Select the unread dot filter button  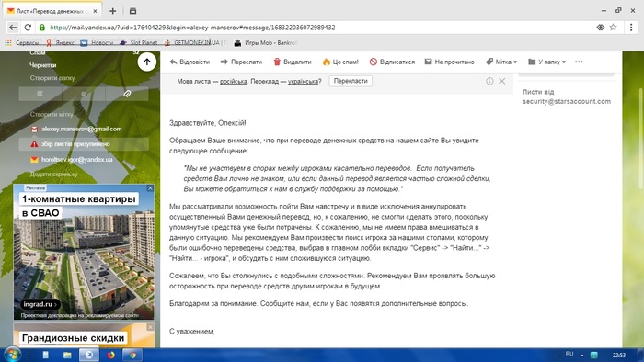click(x=84, y=94)
